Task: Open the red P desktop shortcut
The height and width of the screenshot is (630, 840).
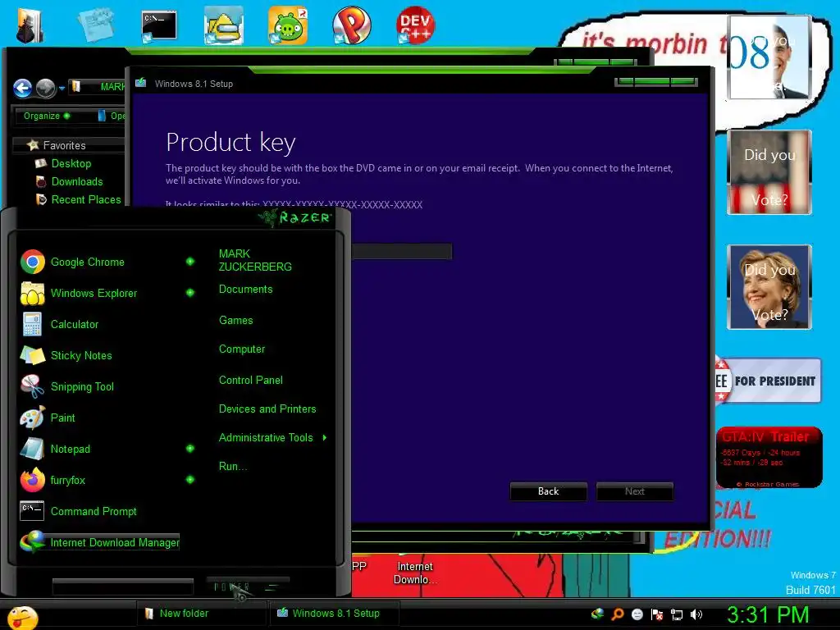Action: (351, 25)
